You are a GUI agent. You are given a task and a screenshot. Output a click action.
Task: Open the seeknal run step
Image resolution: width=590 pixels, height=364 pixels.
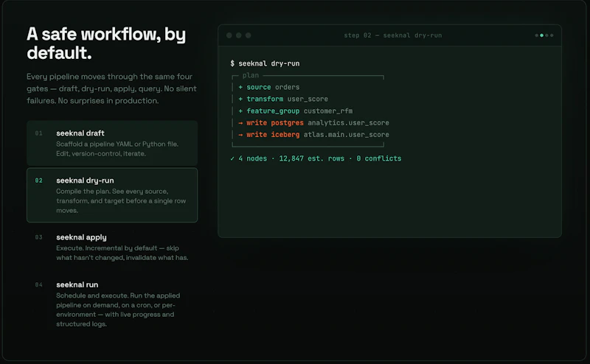[x=112, y=304]
